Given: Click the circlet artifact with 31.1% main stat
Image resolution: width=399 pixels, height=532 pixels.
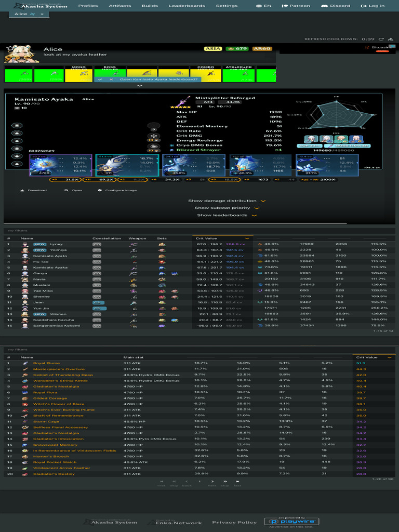Looking at the screenshot, I should click(327, 165).
